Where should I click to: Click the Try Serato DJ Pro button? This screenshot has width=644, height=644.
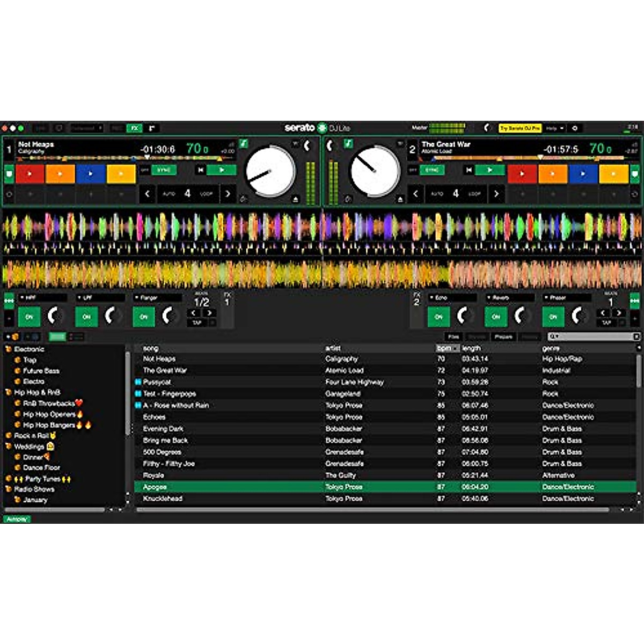[519, 128]
